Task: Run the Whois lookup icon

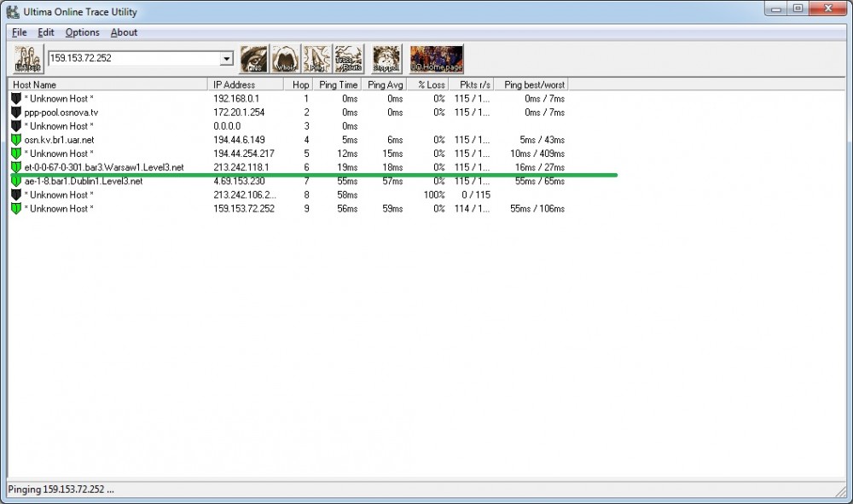Action: [x=286, y=59]
